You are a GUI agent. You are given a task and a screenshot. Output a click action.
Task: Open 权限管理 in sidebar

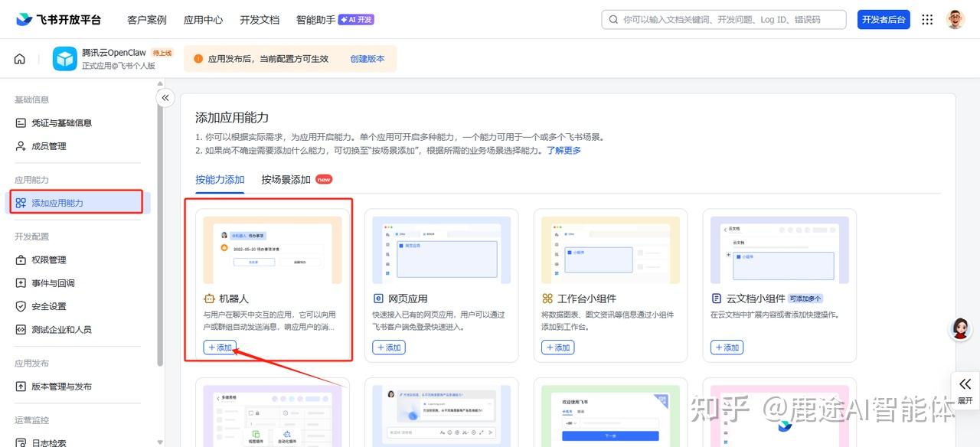pos(48,260)
